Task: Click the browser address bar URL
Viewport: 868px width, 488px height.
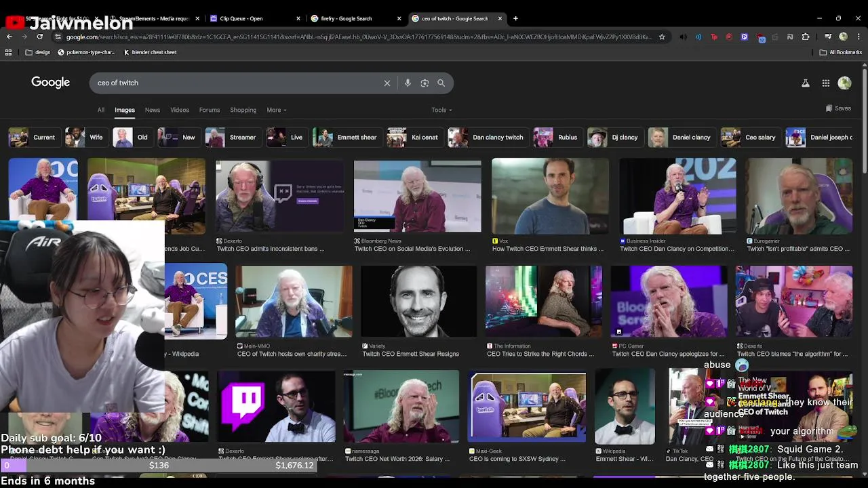Action: [359, 37]
